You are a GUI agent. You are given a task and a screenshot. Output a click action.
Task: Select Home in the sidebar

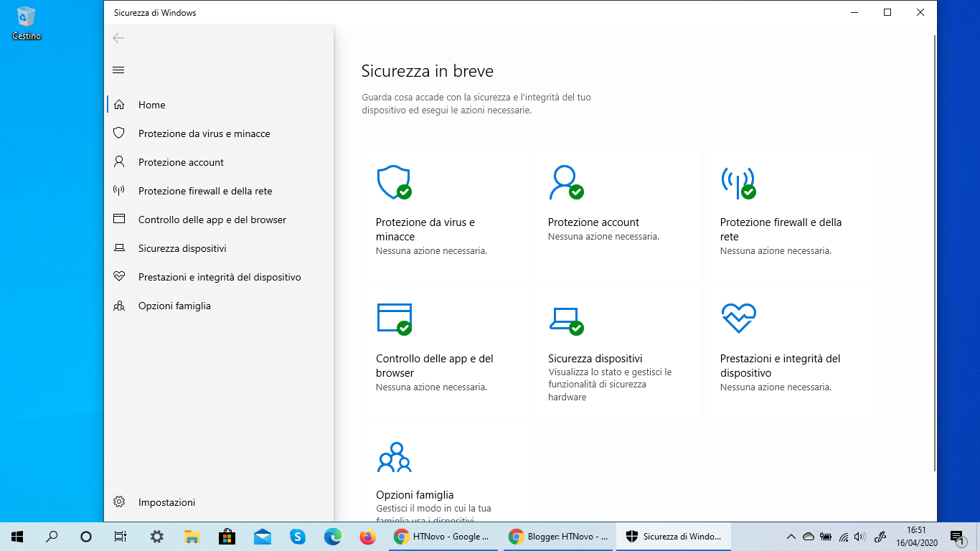(x=220, y=105)
